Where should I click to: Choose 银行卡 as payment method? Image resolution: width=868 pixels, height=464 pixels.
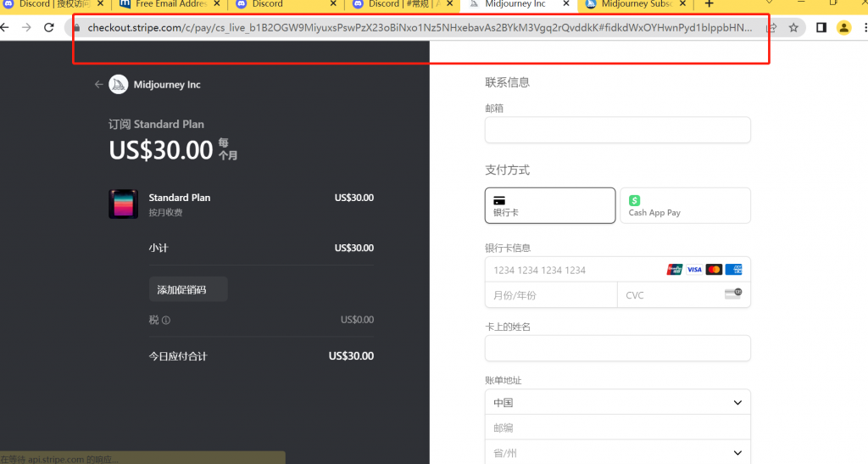pyautogui.click(x=550, y=205)
